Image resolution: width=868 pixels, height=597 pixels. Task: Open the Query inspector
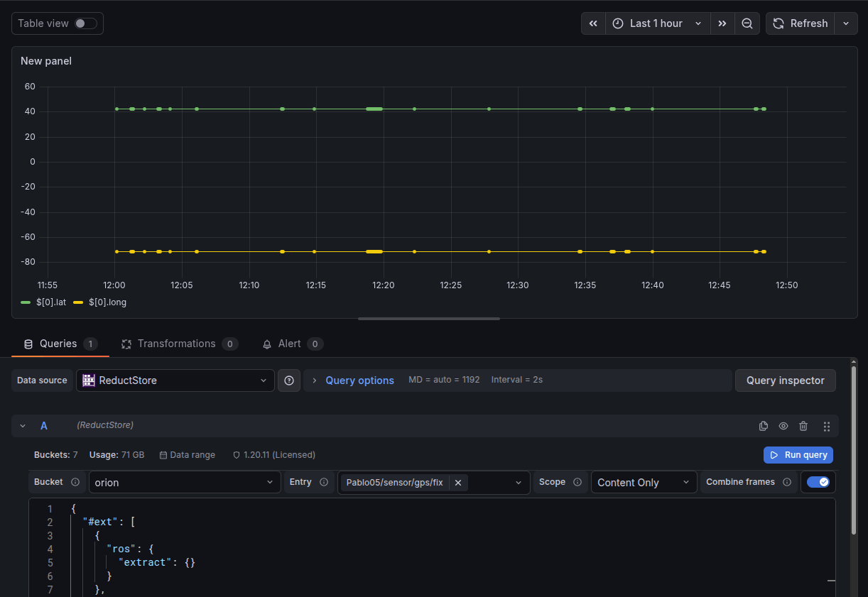click(785, 380)
